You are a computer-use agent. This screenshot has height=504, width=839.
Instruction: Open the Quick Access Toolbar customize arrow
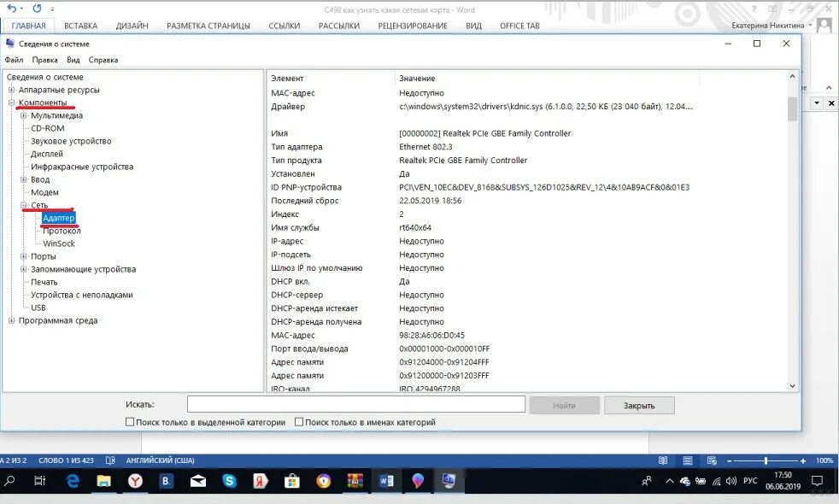tap(52, 9)
